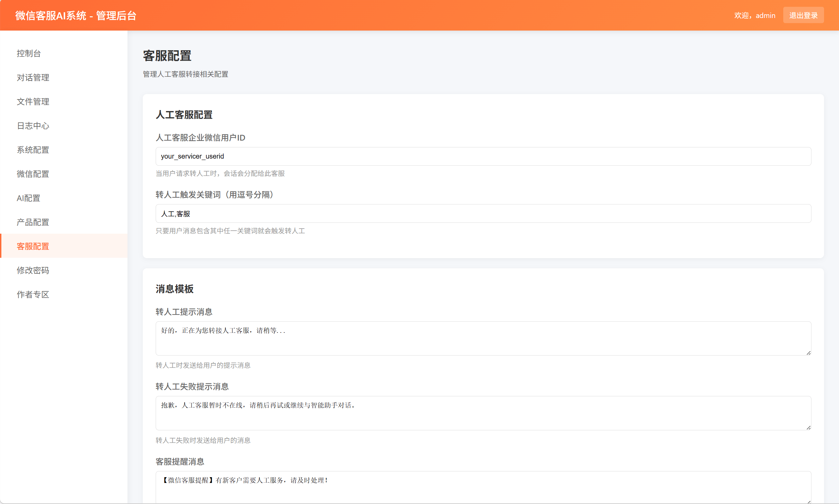Open 系统配置 settings page
The image size is (839, 504).
point(33,150)
